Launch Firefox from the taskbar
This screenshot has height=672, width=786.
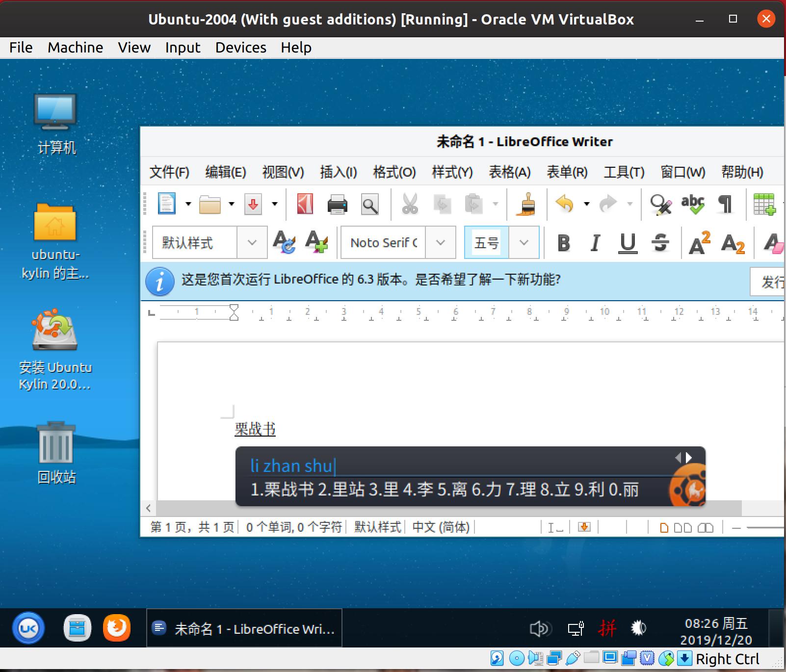[x=116, y=628]
